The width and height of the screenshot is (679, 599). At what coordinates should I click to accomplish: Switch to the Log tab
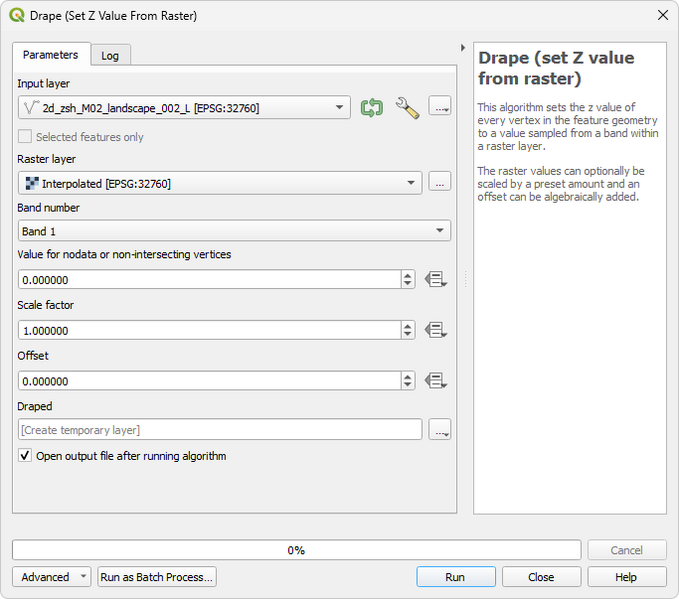pyautogui.click(x=110, y=55)
